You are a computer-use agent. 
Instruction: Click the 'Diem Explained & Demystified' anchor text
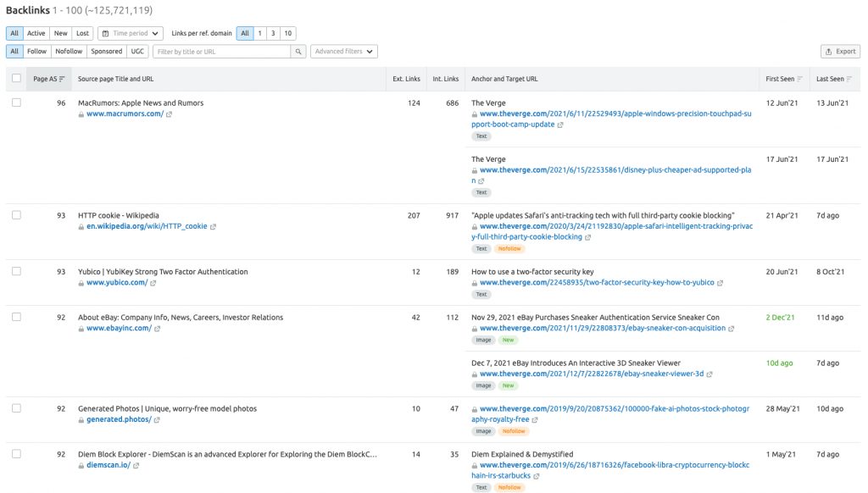pyautogui.click(x=522, y=454)
